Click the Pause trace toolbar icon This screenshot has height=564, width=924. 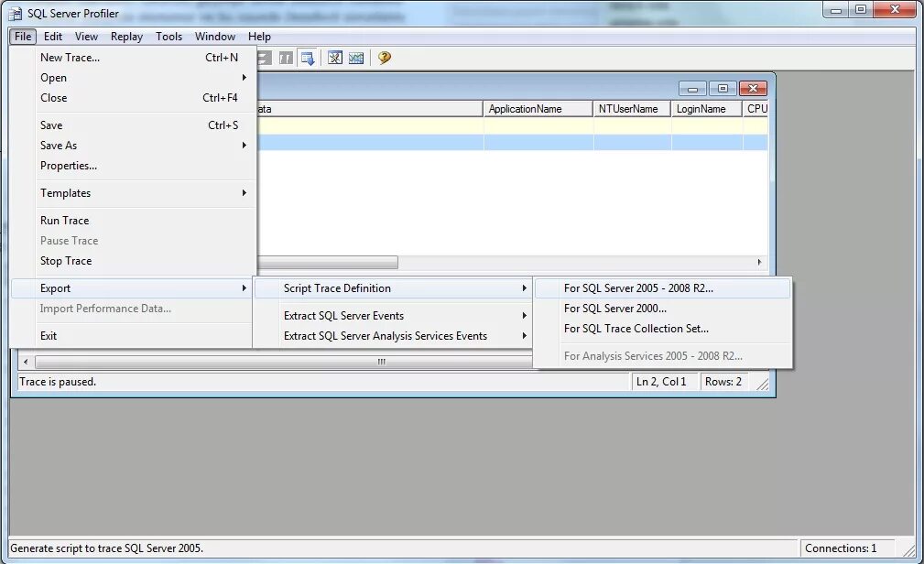285,58
